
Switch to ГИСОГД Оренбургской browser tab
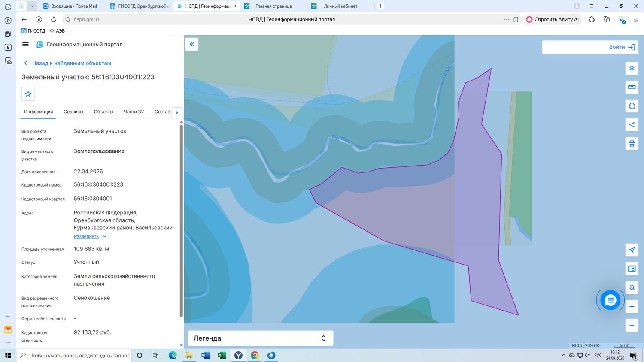(x=140, y=6)
